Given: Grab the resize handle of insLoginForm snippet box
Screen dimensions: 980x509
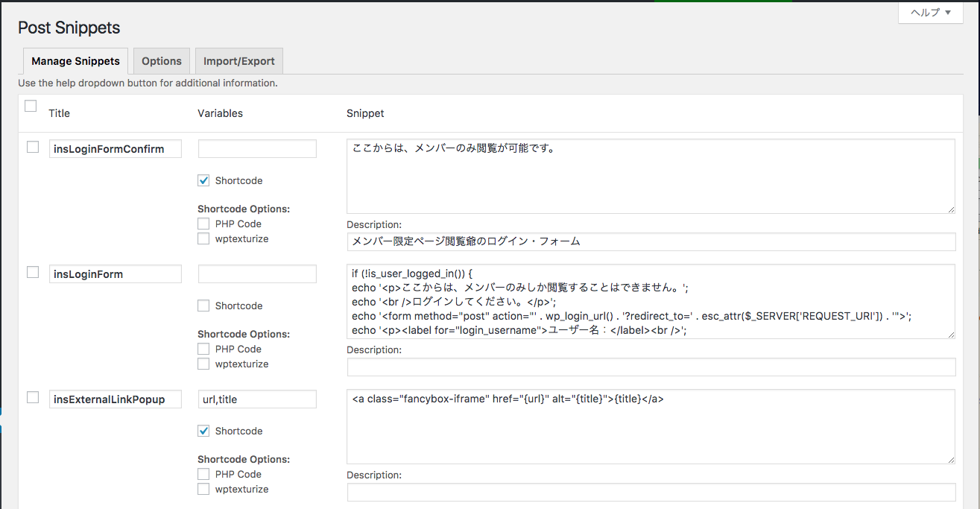Looking at the screenshot, I should click(x=950, y=335).
